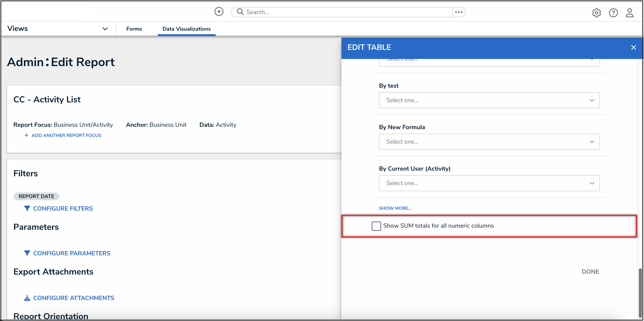Screen dimensions: 644x321
Task: Open search options ellipsis menu
Action: point(459,12)
